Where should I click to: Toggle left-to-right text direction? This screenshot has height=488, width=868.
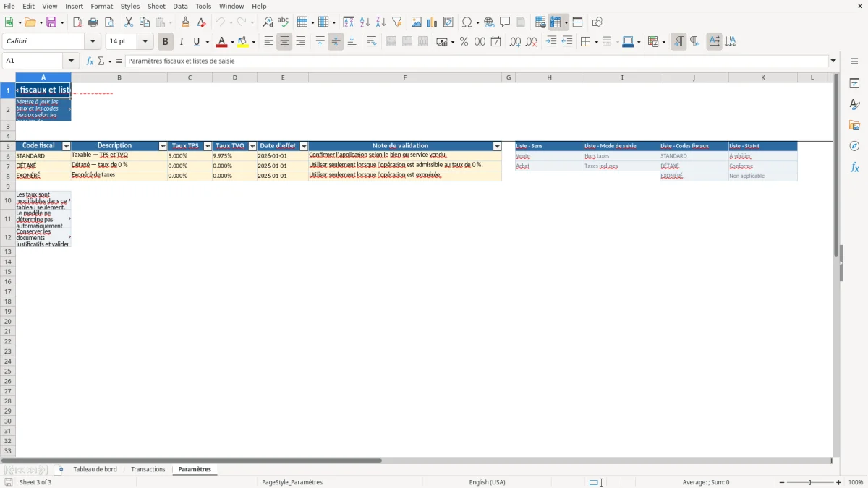coord(678,42)
